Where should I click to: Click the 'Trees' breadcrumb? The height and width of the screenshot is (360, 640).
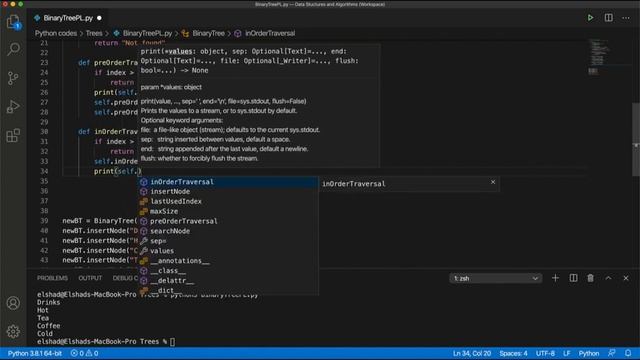tap(94, 33)
